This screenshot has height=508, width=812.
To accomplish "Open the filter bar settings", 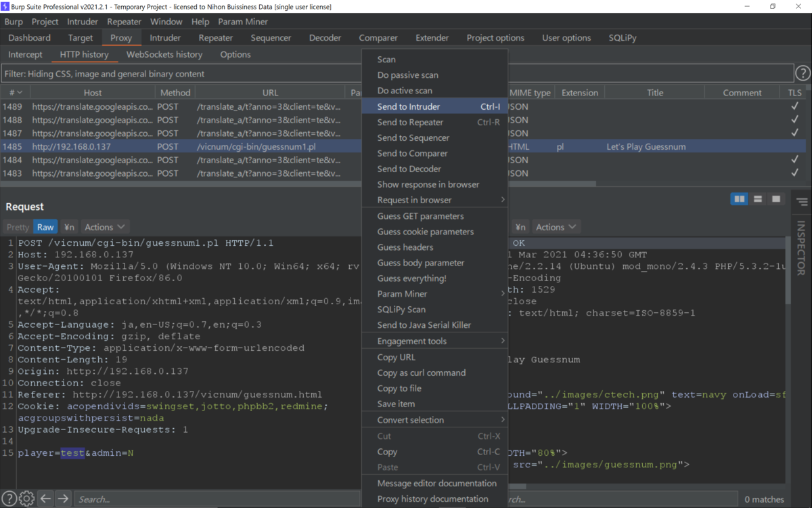I will tap(397, 73).
